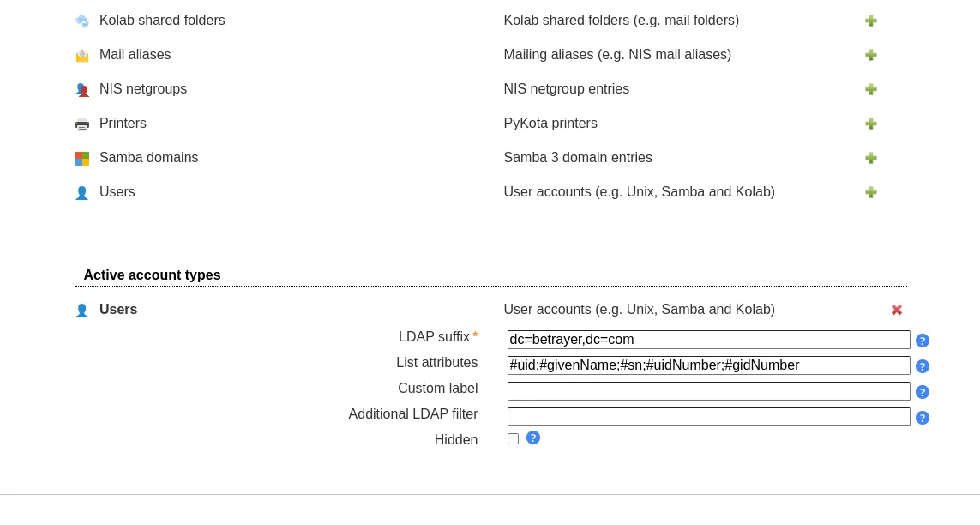This screenshot has width=980, height=525.
Task: Add Users type from available list
Action: 870,192
